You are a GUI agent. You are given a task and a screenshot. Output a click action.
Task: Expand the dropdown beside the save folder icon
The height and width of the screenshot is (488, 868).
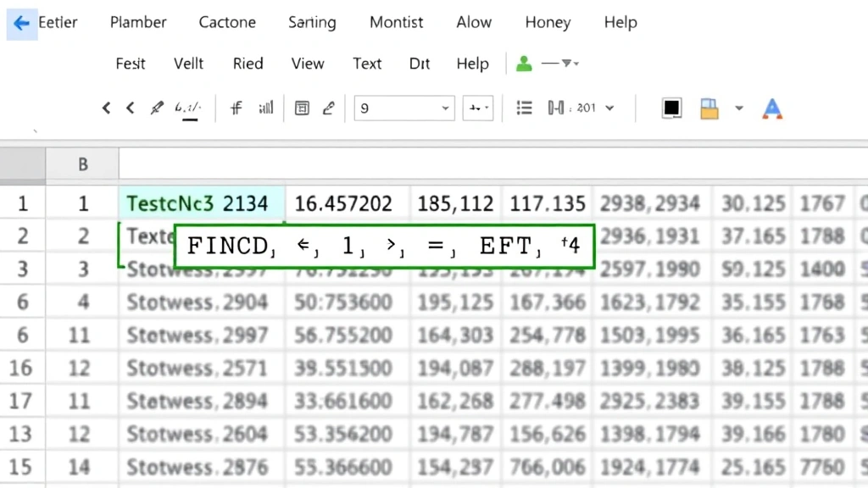click(x=738, y=108)
